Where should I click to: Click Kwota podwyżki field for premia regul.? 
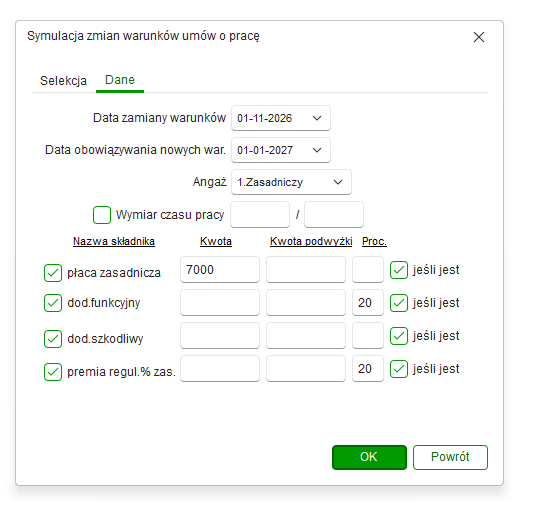pyautogui.click(x=306, y=369)
